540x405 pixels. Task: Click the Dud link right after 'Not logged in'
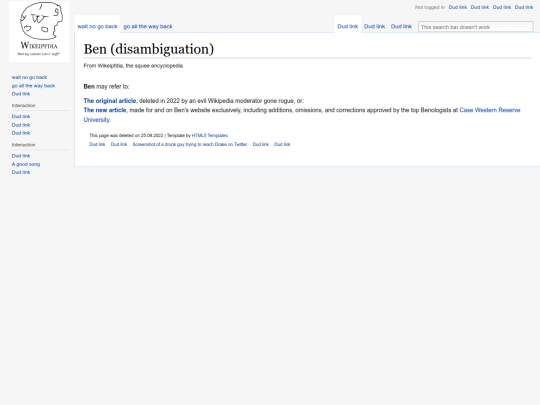pyautogui.click(x=458, y=7)
